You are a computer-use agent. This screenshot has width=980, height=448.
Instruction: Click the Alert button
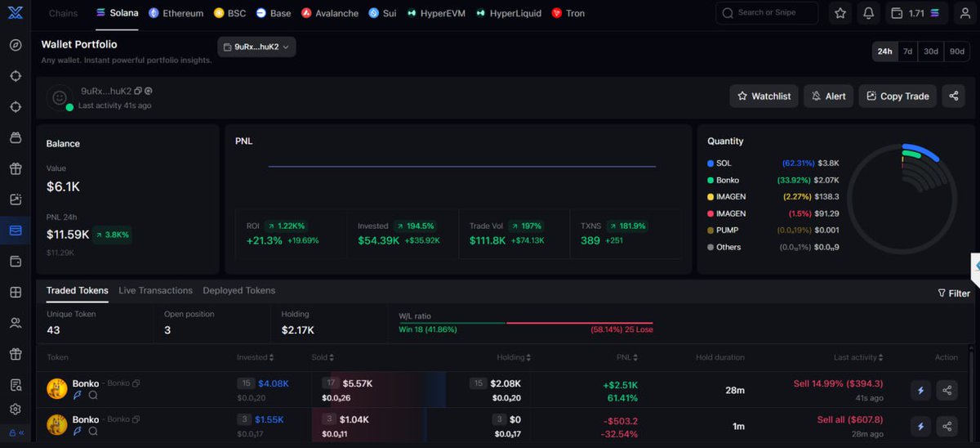[828, 96]
